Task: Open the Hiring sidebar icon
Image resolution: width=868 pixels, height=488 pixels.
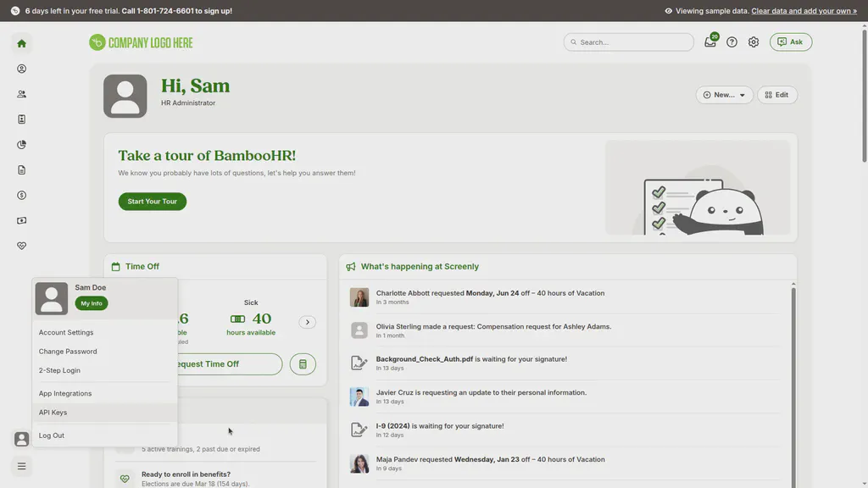Action: coord(21,119)
